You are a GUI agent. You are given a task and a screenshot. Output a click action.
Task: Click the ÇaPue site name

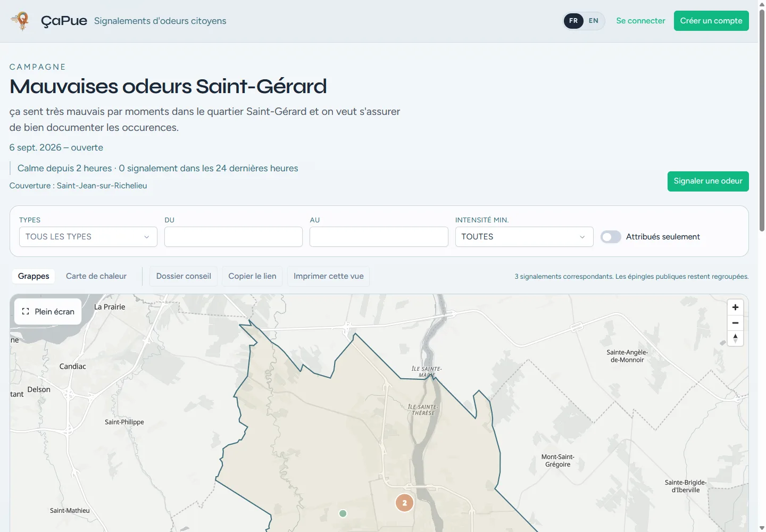(x=64, y=21)
